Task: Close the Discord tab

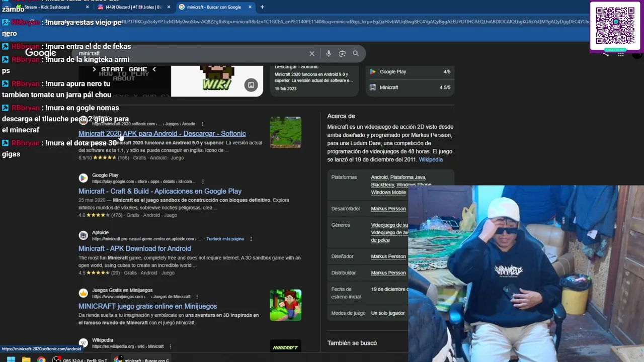Action: point(169,7)
